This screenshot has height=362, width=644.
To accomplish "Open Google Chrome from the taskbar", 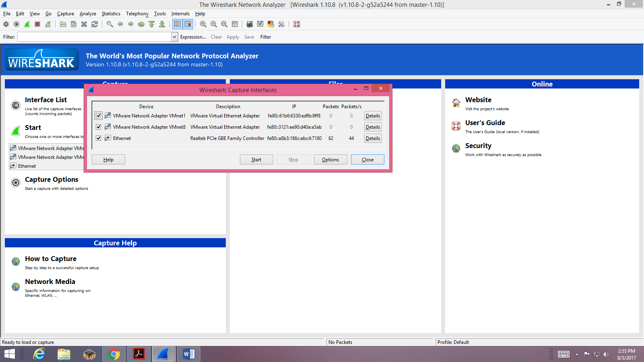I will [x=114, y=354].
